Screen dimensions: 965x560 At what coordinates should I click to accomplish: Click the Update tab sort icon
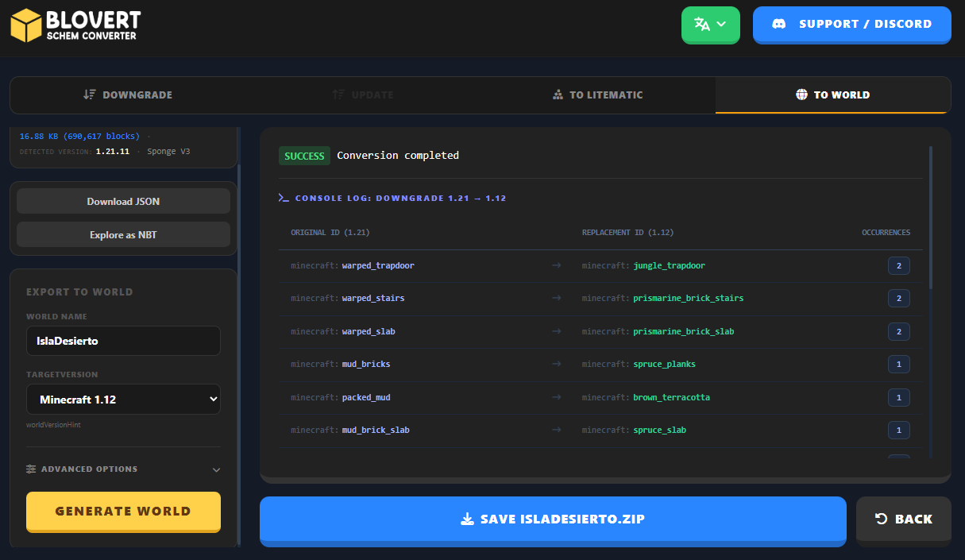click(338, 95)
